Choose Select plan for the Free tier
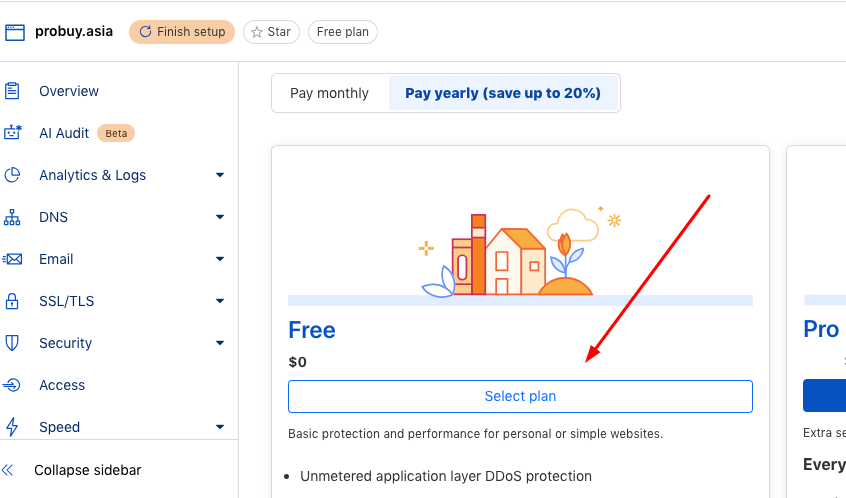This screenshot has width=846, height=498. pos(520,397)
